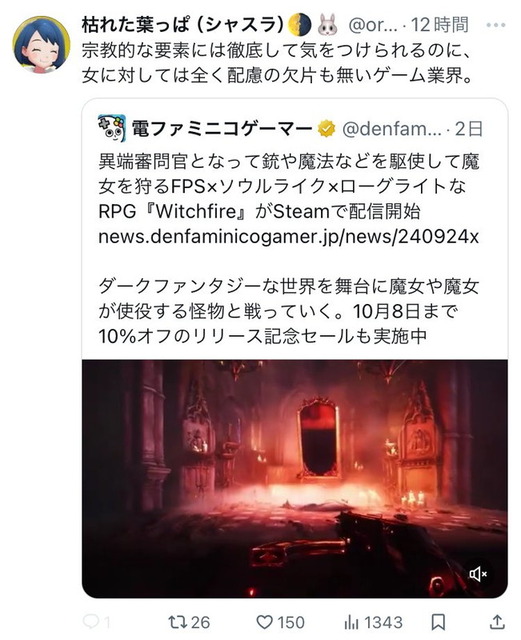
Task: Open the three-dot more options menu
Action: click(496, 25)
